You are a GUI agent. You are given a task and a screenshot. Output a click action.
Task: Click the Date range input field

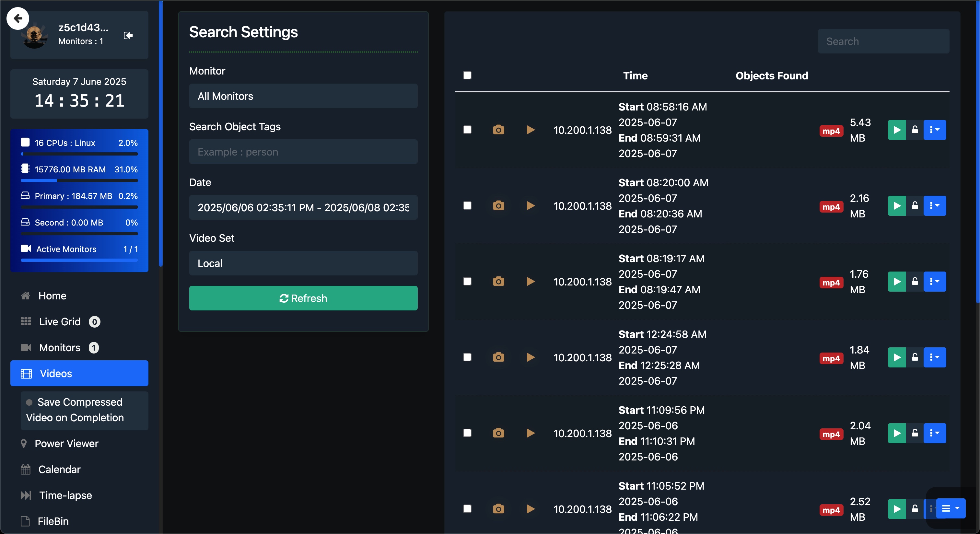[x=303, y=208]
